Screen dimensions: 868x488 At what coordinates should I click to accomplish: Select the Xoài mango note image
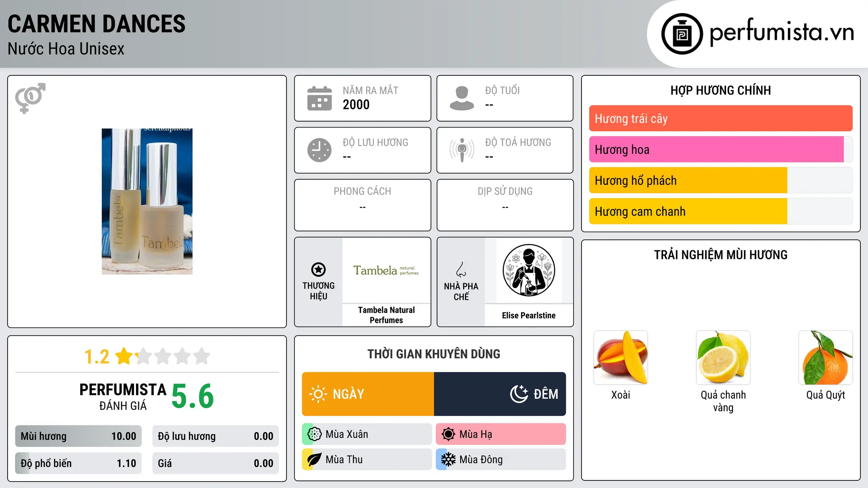620,358
